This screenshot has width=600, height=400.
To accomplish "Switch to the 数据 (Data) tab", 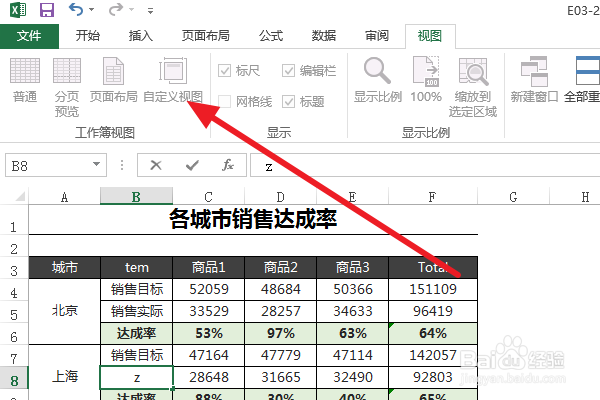I will 324,36.
